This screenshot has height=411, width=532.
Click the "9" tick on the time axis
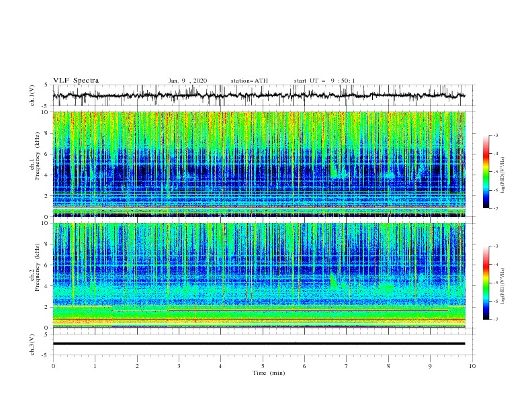point(430,366)
